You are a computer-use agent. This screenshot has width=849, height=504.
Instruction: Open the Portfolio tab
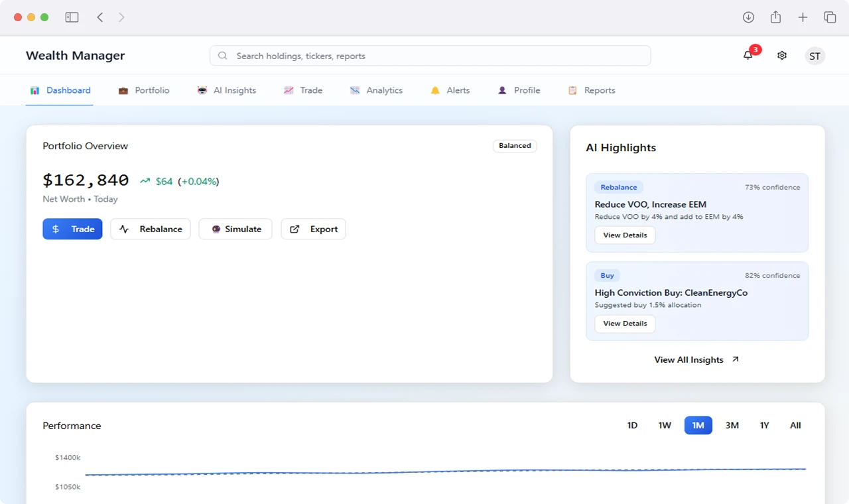(x=144, y=90)
